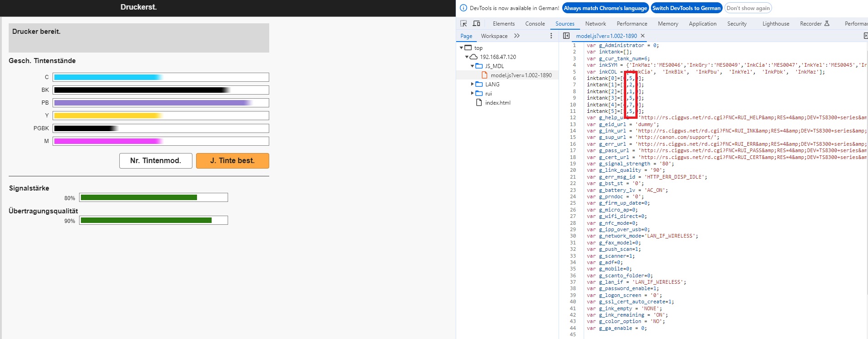Click the Recorder flask experiment icon
Image resolution: width=868 pixels, height=339 pixels.
coord(826,23)
